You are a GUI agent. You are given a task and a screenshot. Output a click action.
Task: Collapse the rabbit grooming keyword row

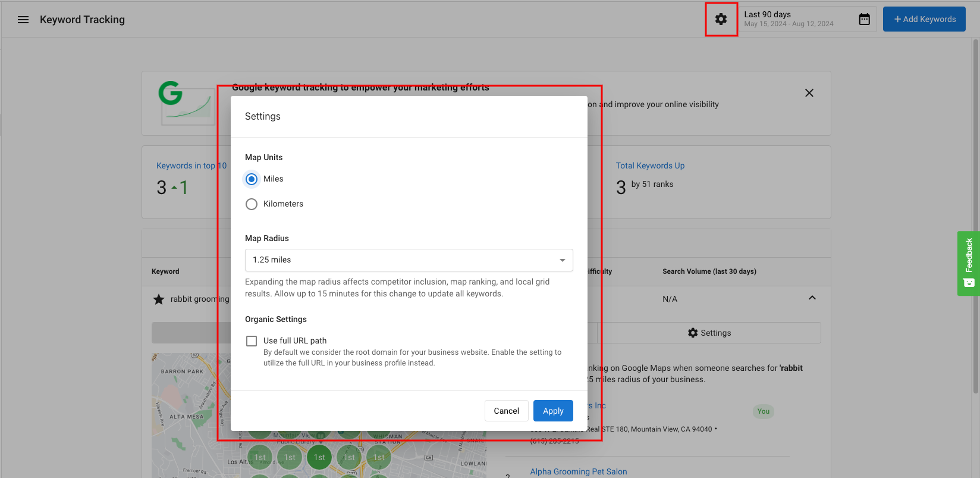pyautogui.click(x=812, y=298)
